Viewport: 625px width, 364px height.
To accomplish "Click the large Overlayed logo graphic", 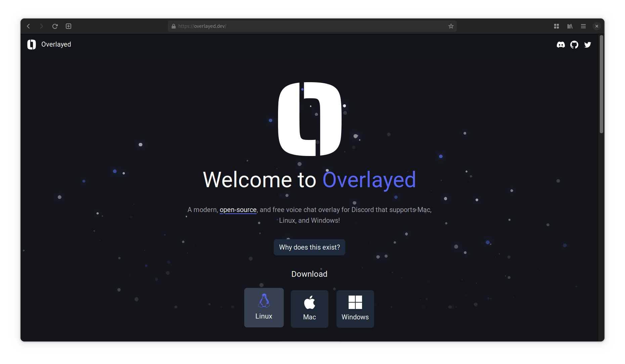I will (x=310, y=119).
